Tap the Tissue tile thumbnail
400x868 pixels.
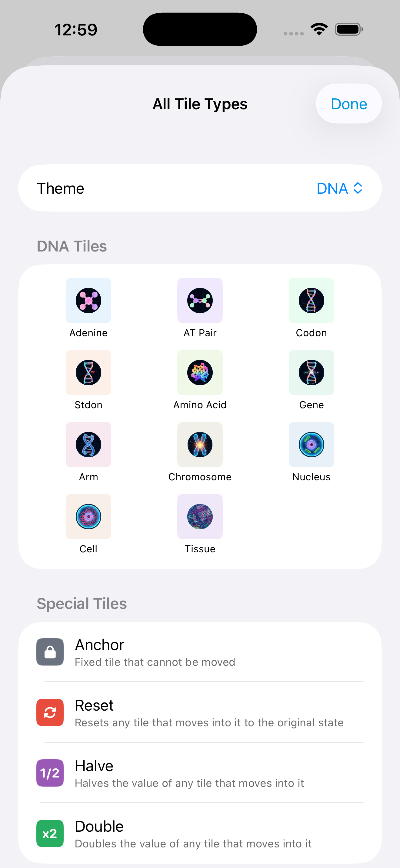click(x=200, y=517)
